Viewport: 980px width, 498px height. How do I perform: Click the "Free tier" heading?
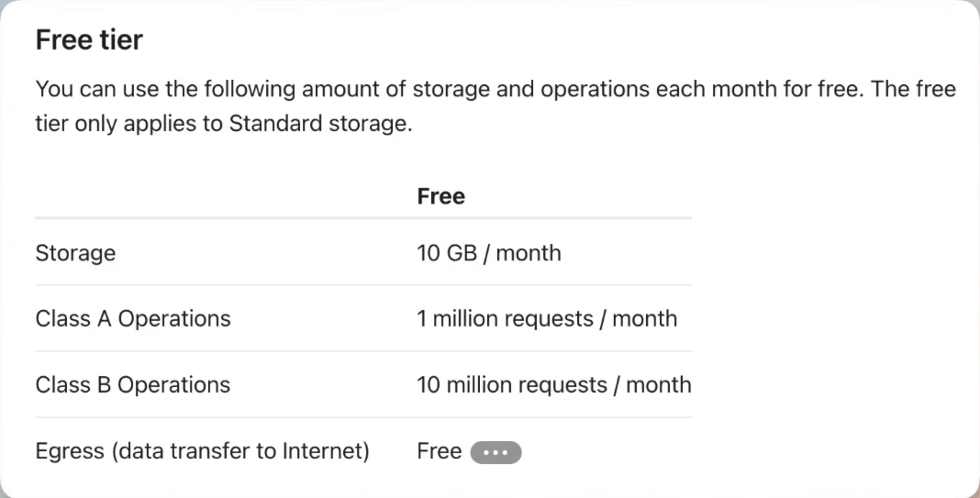point(89,40)
